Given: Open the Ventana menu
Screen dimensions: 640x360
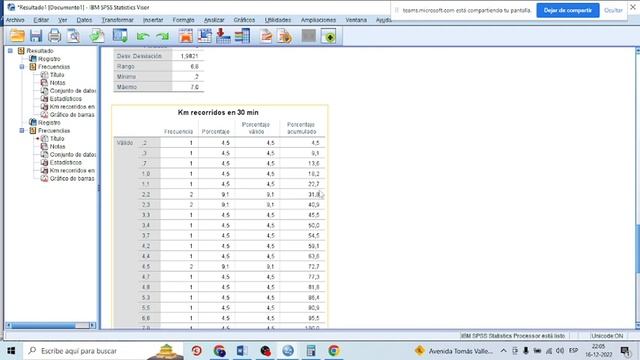Looking at the screenshot, I should coord(356,20).
